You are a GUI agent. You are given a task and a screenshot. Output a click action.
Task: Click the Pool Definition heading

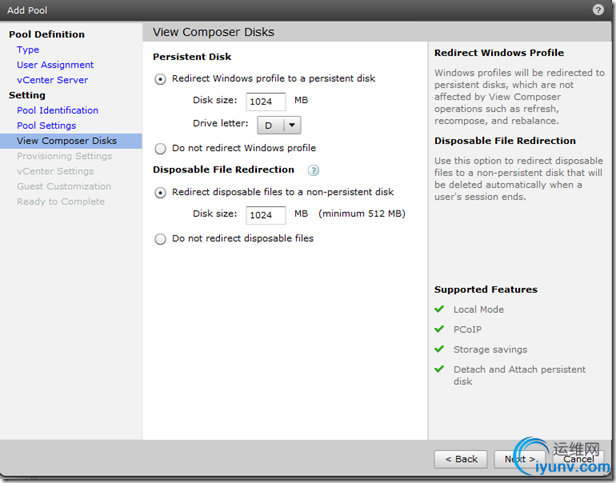click(x=46, y=35)
